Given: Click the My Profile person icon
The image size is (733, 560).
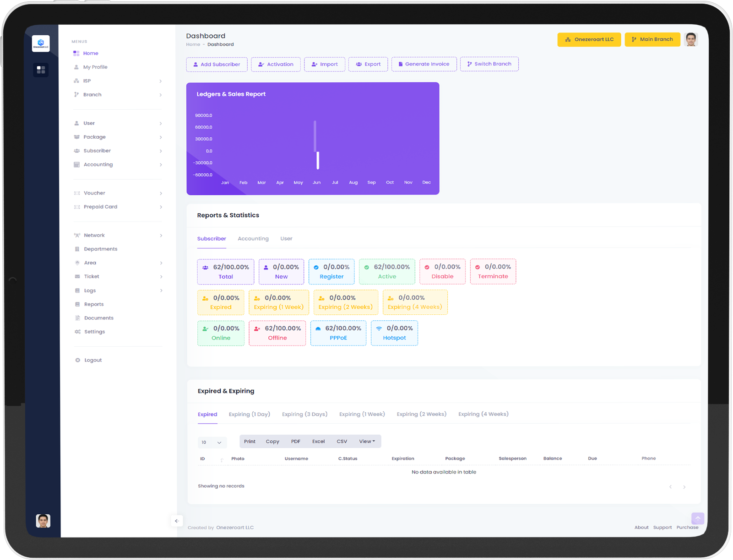Looking at the screenshot, I should pyautogui.click(x=76, y=67).
